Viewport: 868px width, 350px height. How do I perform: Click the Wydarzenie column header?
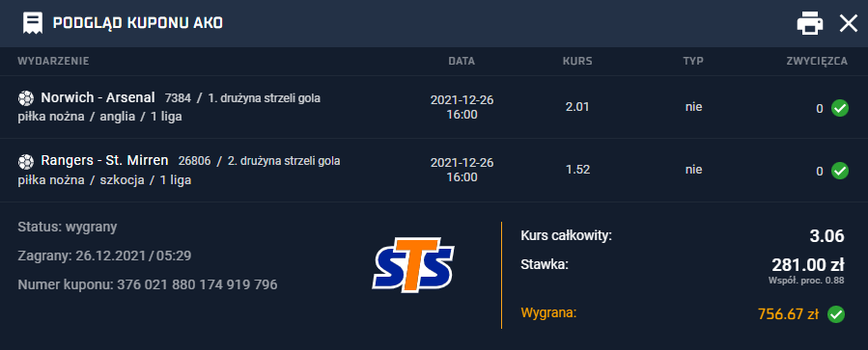53,62
